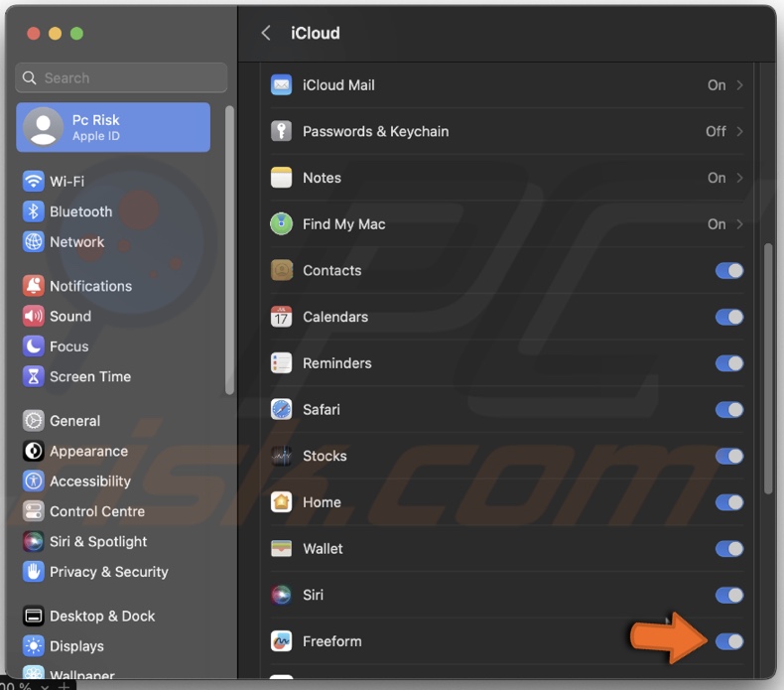Select Siri & Spotlight in sidebar
784x690 pixels.
point(98,541)
